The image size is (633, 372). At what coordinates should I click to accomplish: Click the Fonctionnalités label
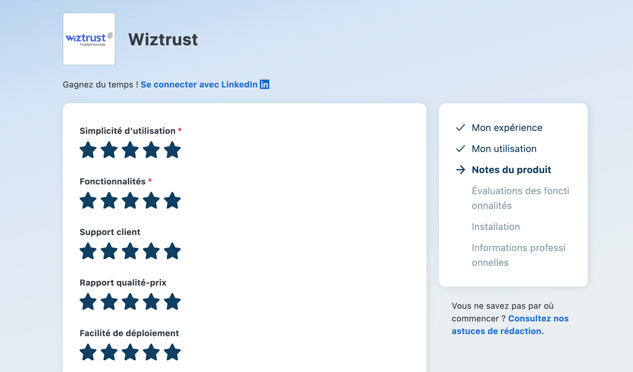(x=112, y=181)
